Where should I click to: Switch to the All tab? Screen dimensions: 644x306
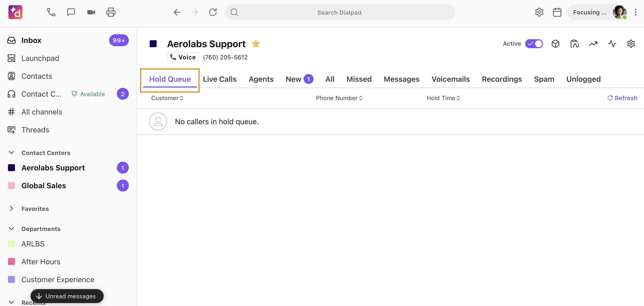point(330,79)
